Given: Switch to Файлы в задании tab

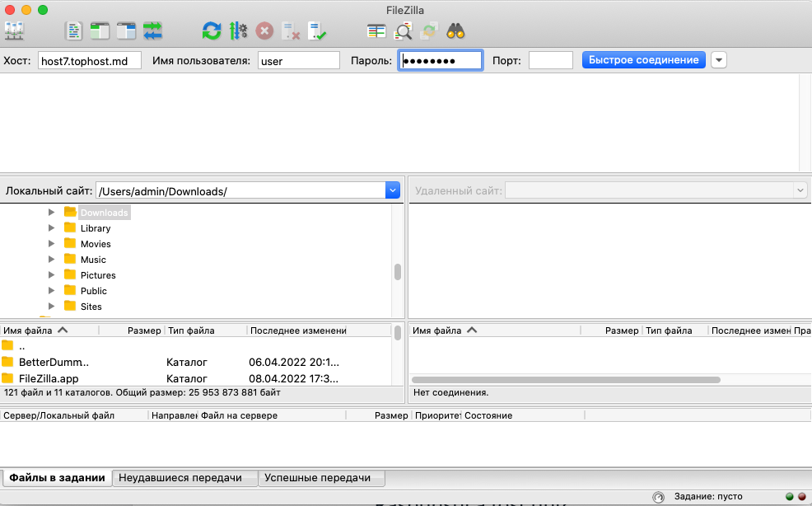Looking at the screenshot, I should [57, 477].
